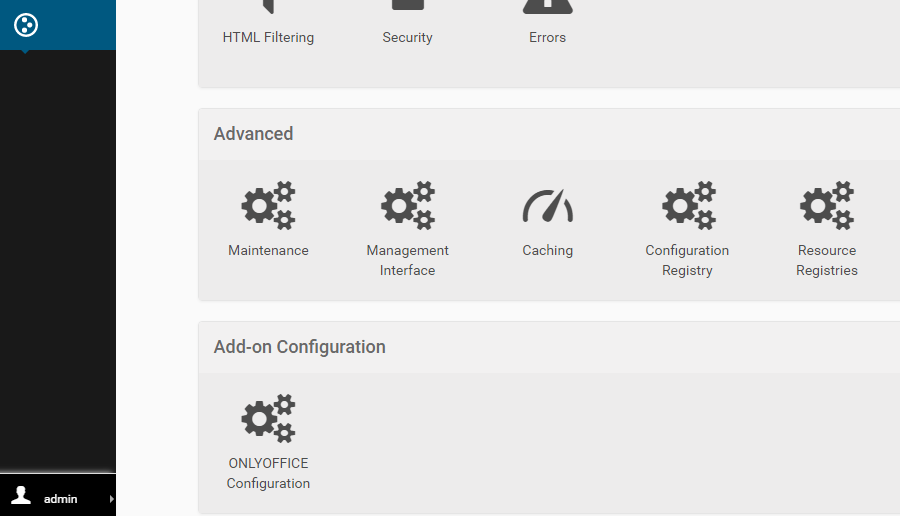Open the Errors text link
This screenshot has height=516, width=900.
(x=548, y=37)
